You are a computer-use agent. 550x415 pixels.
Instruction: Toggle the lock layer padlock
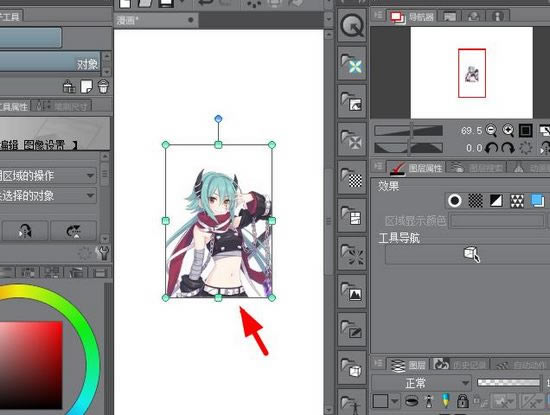point(463,401)
